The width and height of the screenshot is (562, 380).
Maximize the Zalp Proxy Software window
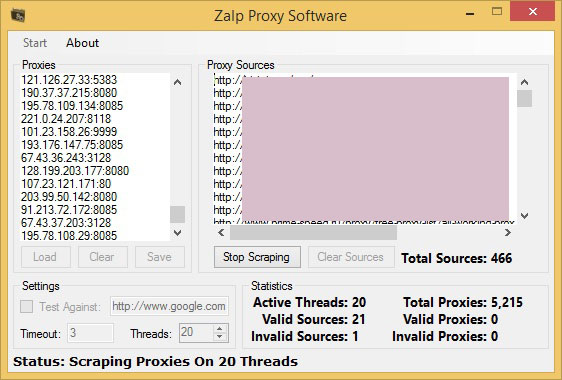pyautogui.click(x=497, y=12)
